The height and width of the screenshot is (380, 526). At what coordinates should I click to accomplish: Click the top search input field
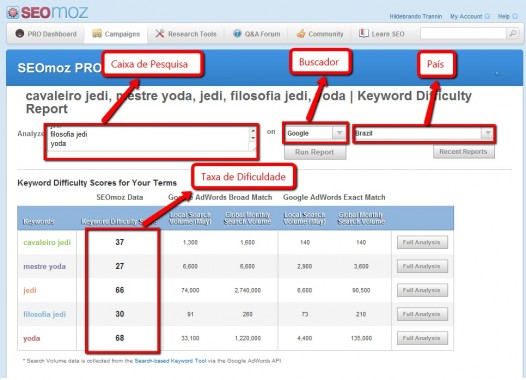point(463,33)
